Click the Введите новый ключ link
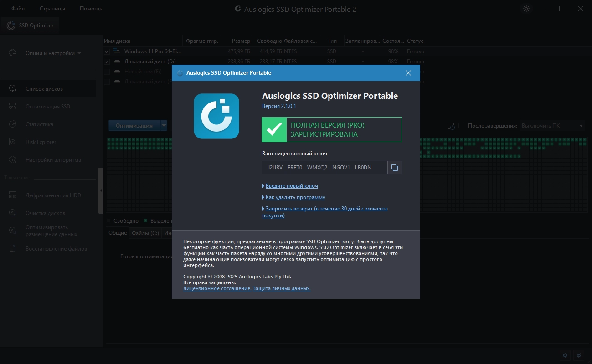 tap(292, 186)
